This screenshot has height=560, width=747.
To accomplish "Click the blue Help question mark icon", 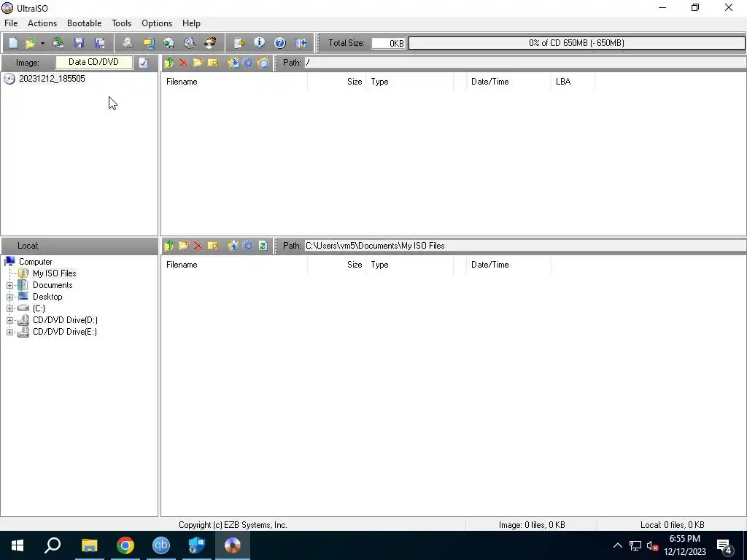I will point(280,43).
